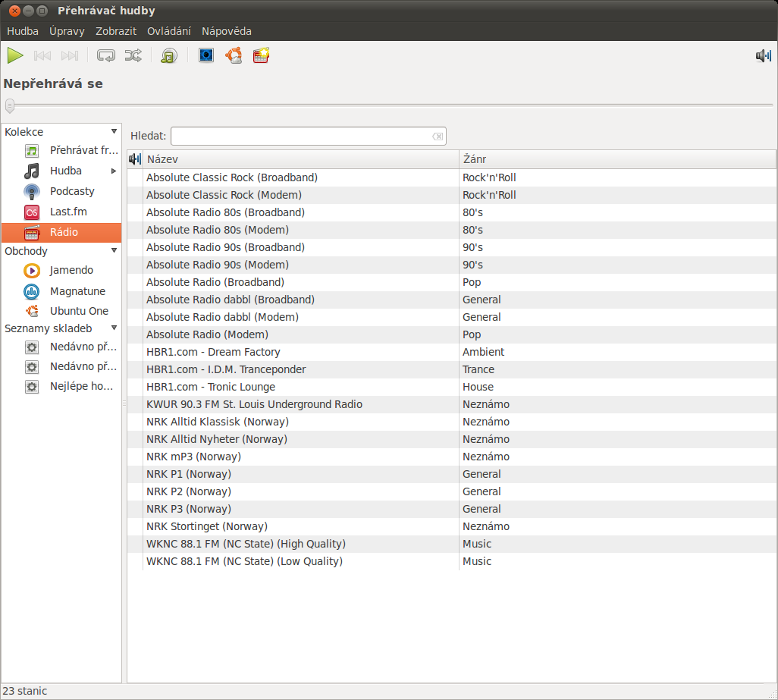Open the Jamendo store
Image resolution: width=778 pixels, height=700 pixels.
click(61, 271)
